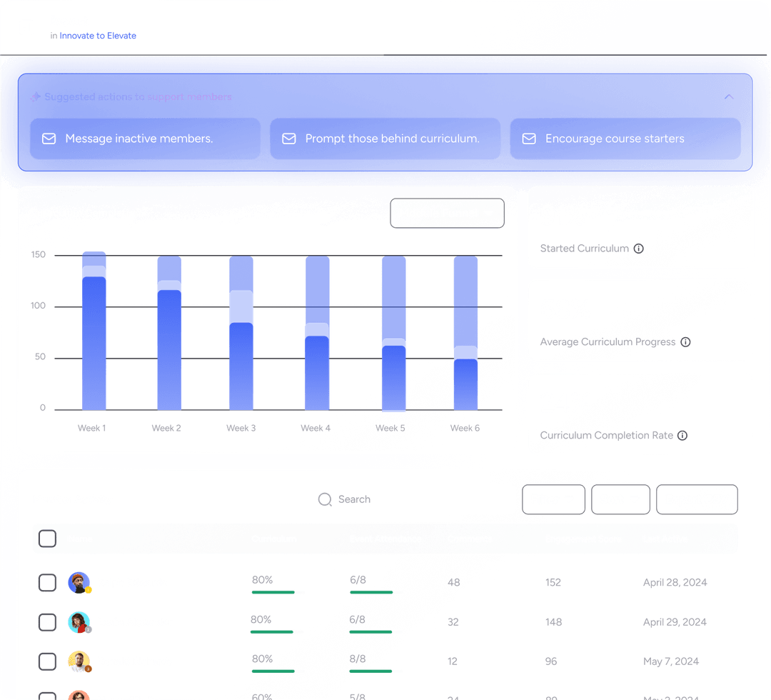The height and width of the screenshot is (700, 771).
Task: Click the Last Active column header
Action: point(665,539)
